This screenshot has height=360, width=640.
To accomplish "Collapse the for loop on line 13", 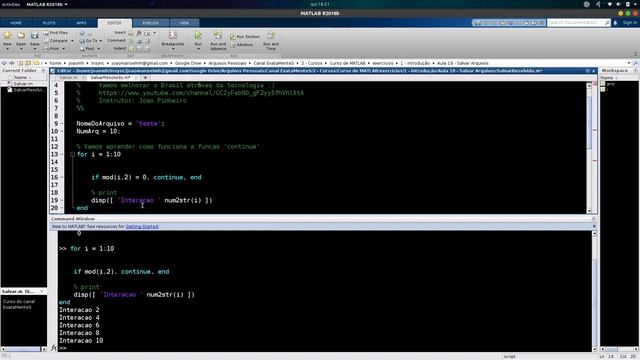I will coord(72,154).
